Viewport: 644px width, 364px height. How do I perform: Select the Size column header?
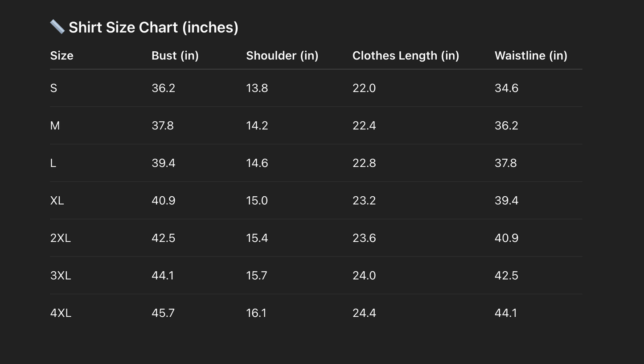coord(62,56)
